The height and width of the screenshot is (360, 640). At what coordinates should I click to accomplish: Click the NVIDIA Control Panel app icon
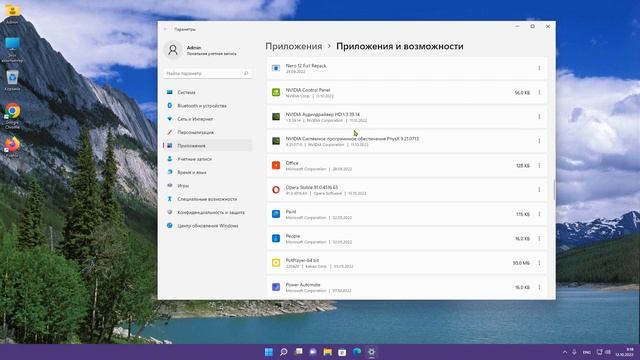(276, 93)
